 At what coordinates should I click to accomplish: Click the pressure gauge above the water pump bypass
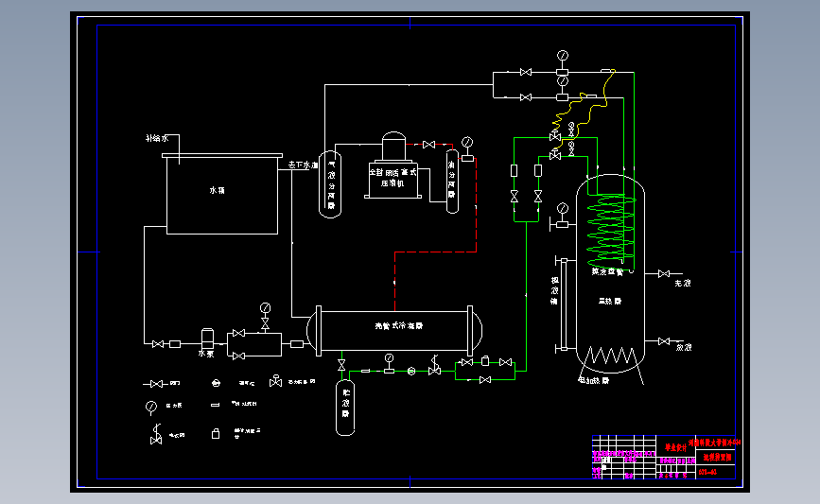[265, 308]
